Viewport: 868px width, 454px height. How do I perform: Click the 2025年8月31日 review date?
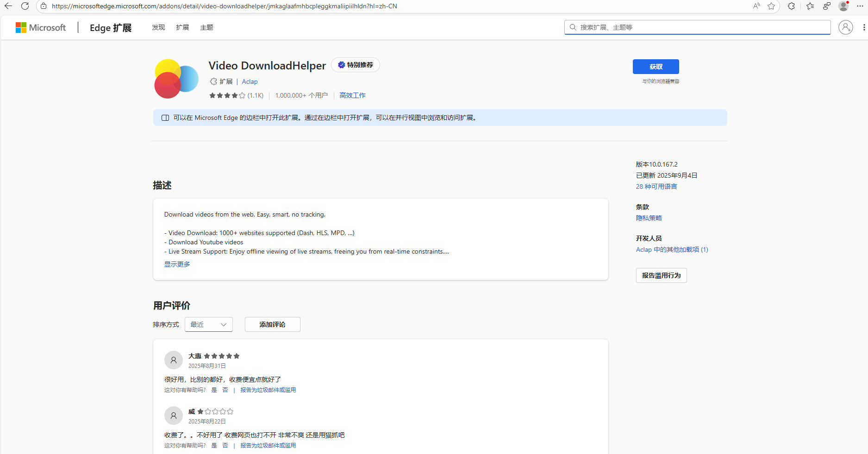click(207, 366)
